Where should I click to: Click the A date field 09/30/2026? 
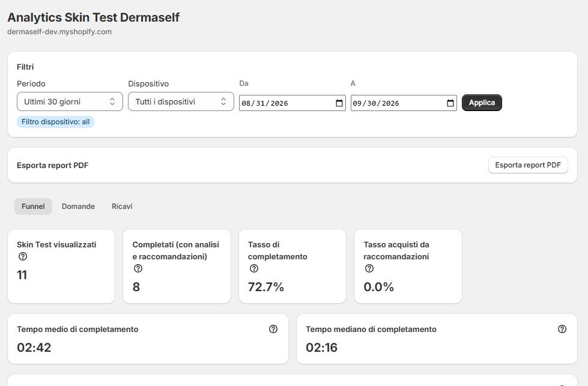[404, 103]
